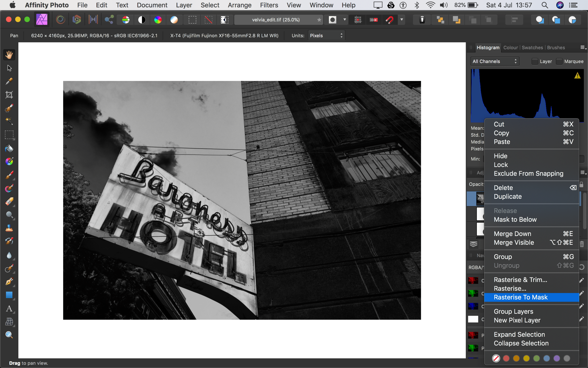Image resolution: width=588 pixels, height=368 pixels.
Task: Enable the Layer histogram checkbox
Action: [535, 61]
